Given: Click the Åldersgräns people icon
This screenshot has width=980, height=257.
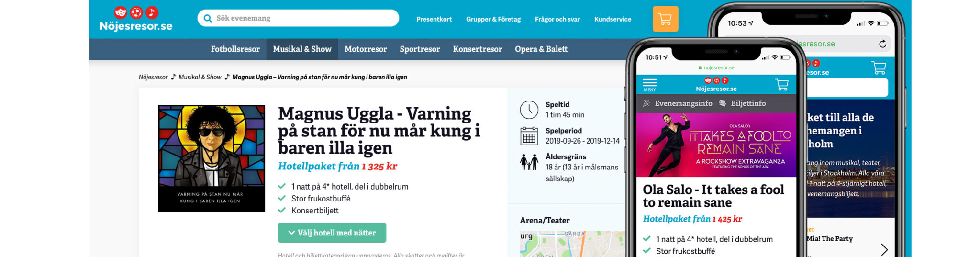Looking at the screenshot, I should pyautogui.click(x=529, y=162).
